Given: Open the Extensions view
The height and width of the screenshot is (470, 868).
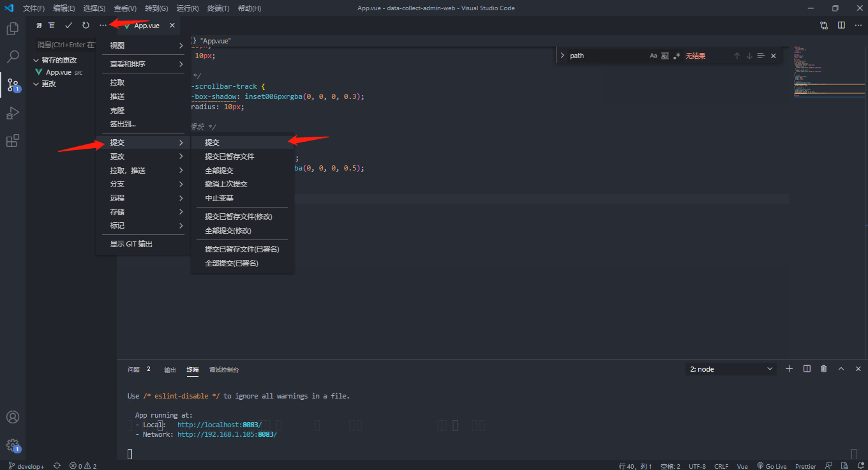Looking at the screenshot, I should pyautogui.click(x=12, y=141).
